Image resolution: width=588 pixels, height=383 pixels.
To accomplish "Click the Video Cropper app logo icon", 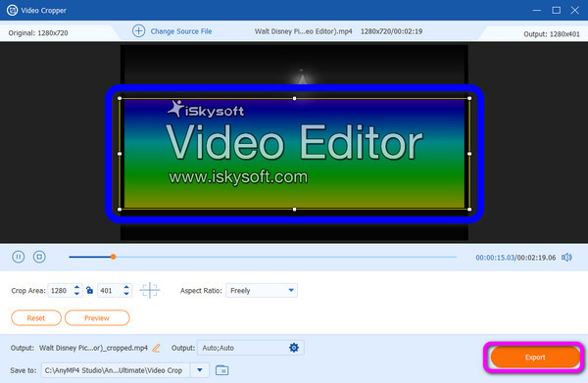I will [12, 10].
